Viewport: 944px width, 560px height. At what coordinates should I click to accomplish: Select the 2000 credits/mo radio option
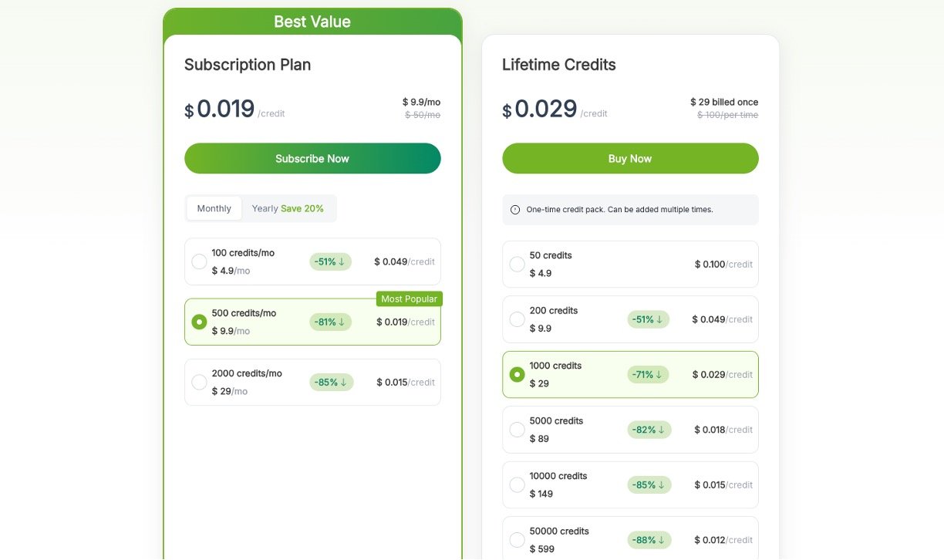(199, 382)
